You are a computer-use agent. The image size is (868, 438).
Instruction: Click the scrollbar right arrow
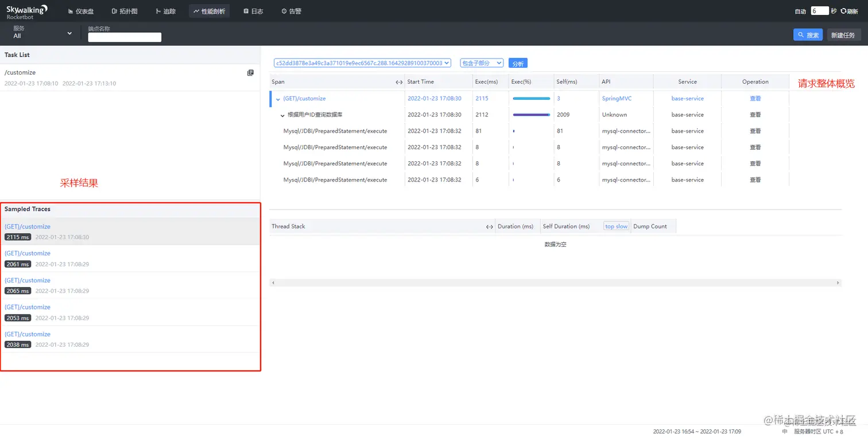838,283
